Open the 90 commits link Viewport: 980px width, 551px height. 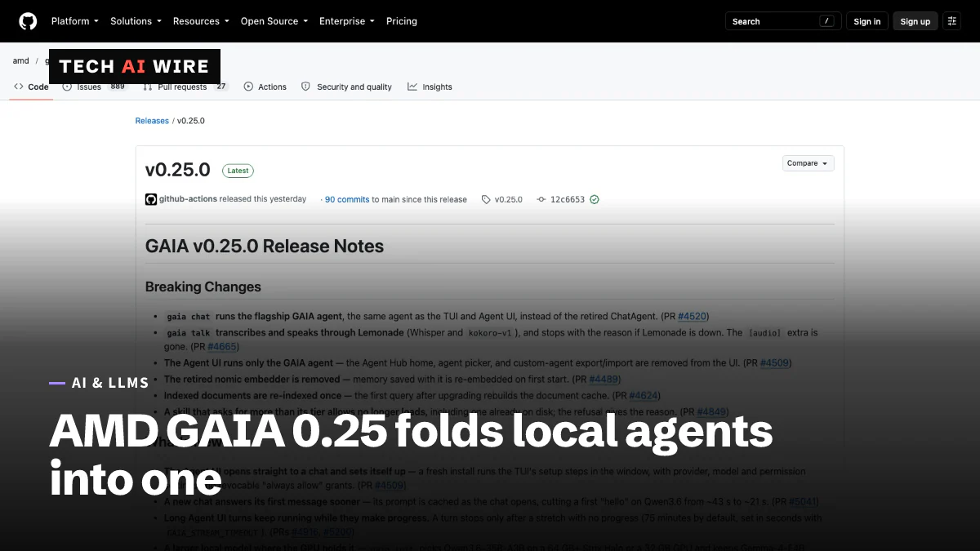pyautogui.click(x=347, y=199)
